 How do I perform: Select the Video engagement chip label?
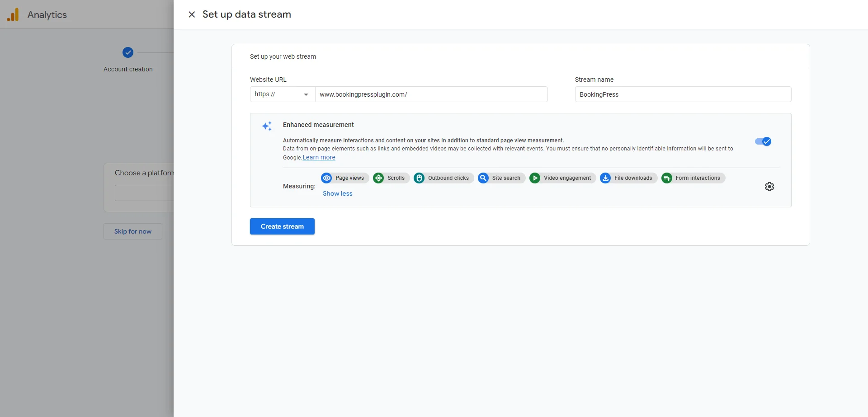click(567, 178)
